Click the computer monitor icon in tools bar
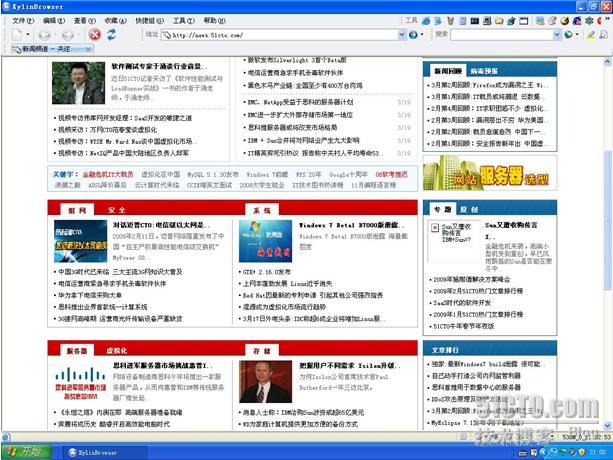This screenshot has height=460, width=613. coord(487,21)
